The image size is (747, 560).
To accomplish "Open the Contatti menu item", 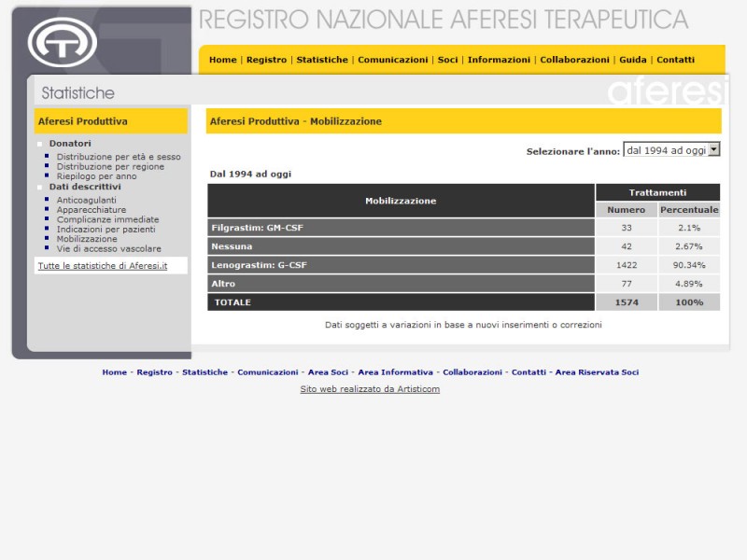I will click(675, 60).
